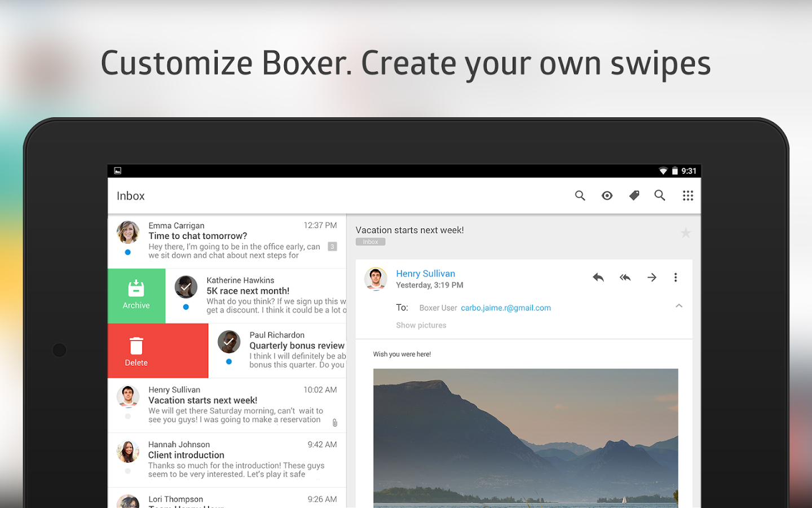Uncheck Paul Richardon's selected message
The width and height of the screenshot is (812, 508).
pyautogui.click(x=229, y=341)
